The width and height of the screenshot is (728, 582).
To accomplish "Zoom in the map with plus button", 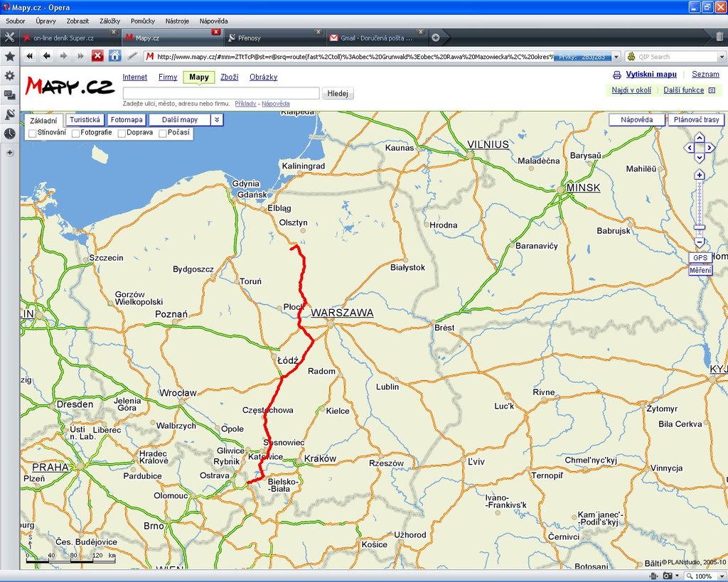I will click(x=700, y=175).
